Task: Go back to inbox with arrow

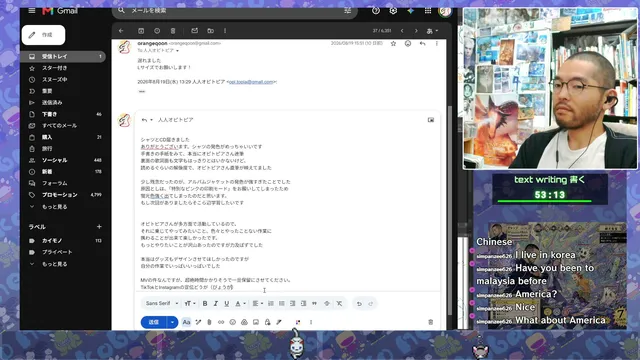Action: [121, 31]
